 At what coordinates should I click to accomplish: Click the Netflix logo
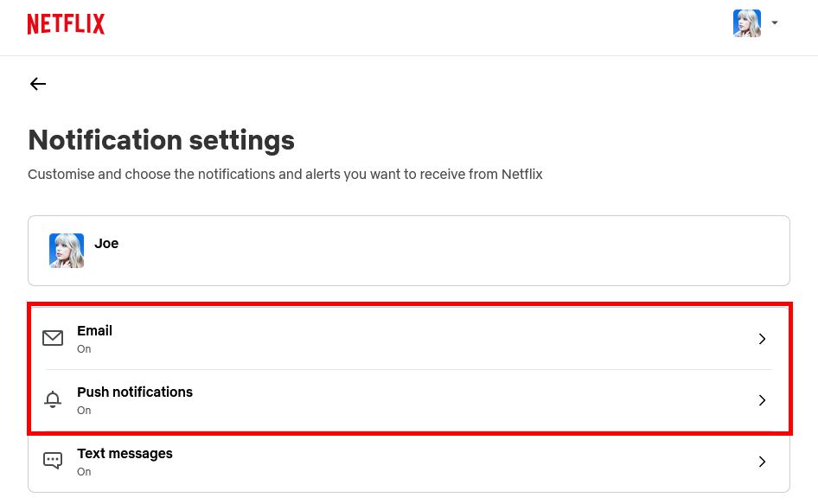click(66, 24)
